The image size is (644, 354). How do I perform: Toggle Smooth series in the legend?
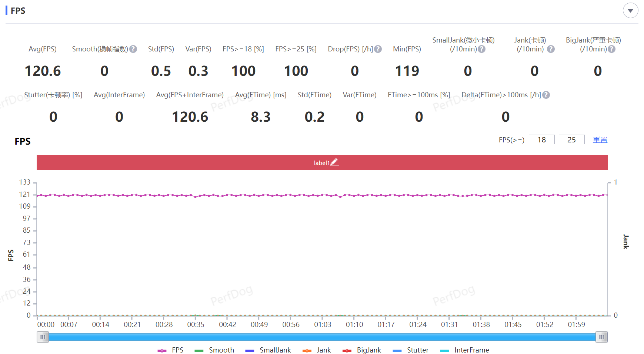coord(214,350)
